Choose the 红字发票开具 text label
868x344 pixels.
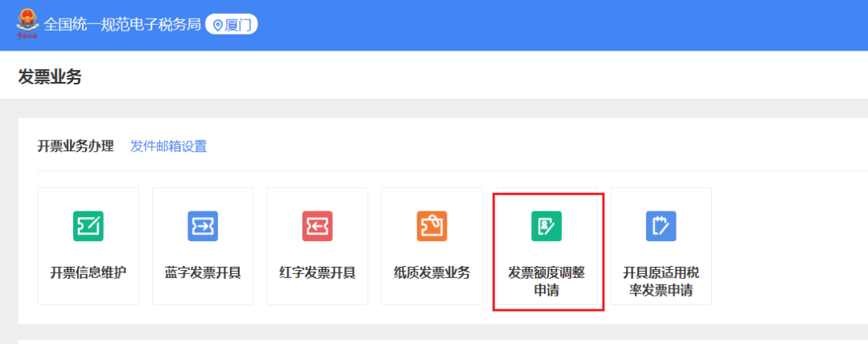click(x=317, y=272)
